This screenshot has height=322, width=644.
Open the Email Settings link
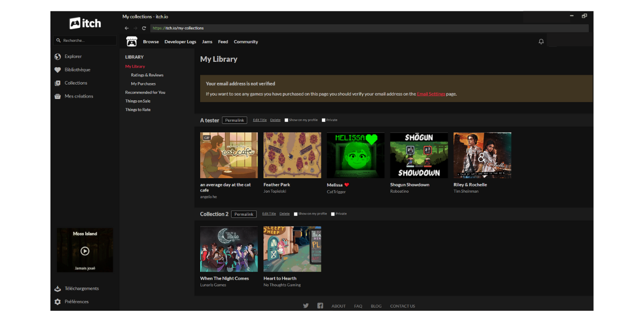click(431, 94)
